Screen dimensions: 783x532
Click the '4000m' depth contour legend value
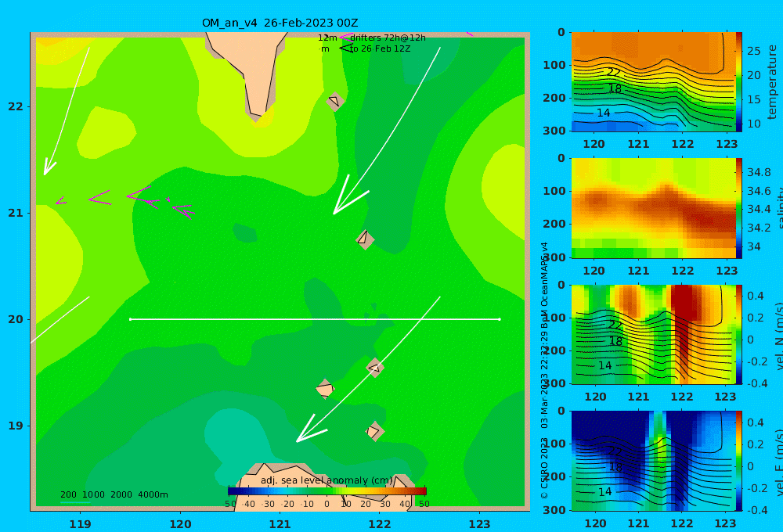(x=153, y=494)
